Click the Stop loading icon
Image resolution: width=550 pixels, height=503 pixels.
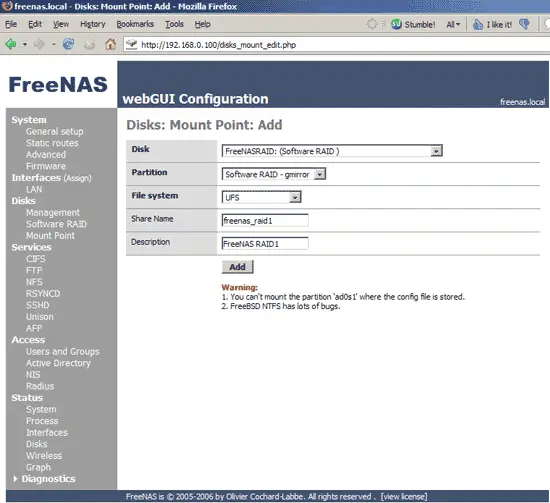tap(89, 44)
